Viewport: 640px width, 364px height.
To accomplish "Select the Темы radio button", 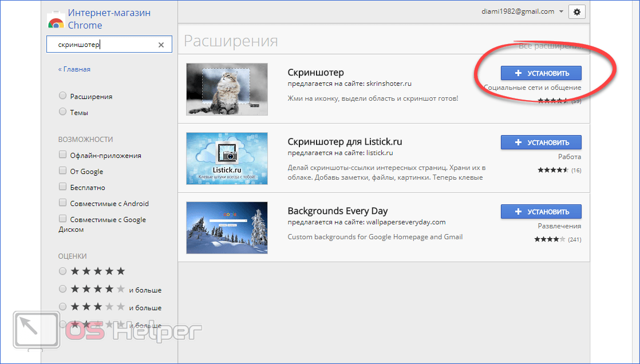I will tap(62, 112).
